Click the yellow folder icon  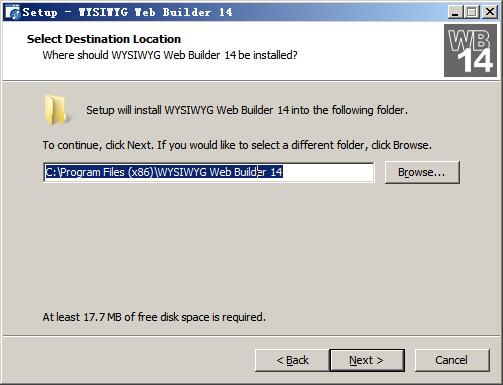click(56, 110)
